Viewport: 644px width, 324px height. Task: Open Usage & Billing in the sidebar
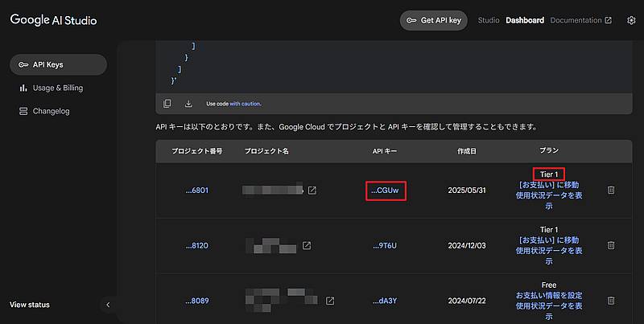pos(58,88)
